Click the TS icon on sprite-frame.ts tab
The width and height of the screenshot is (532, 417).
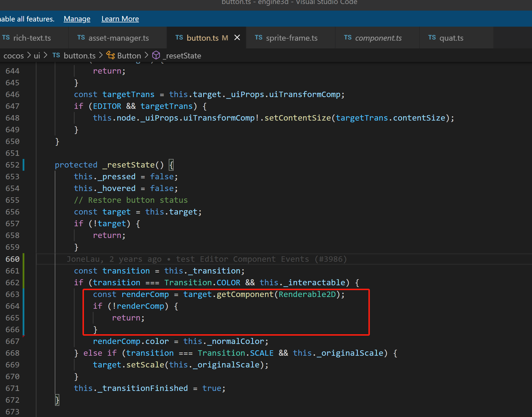(259, 38)
